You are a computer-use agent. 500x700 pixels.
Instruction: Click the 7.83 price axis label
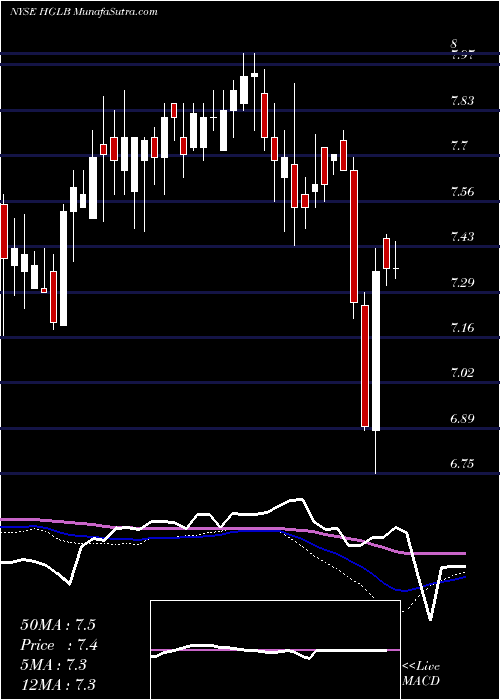click(x=462, y=101)
